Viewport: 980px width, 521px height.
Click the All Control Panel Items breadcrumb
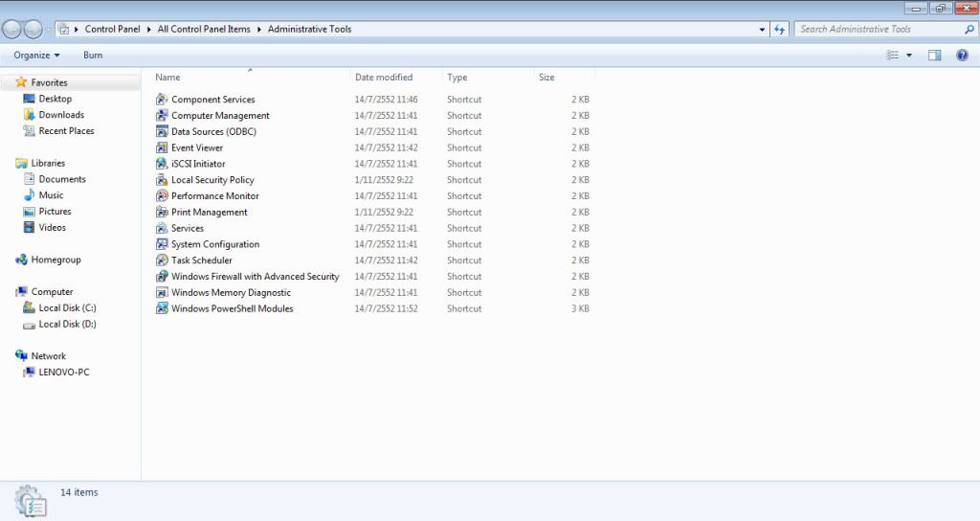pos(204,29)
